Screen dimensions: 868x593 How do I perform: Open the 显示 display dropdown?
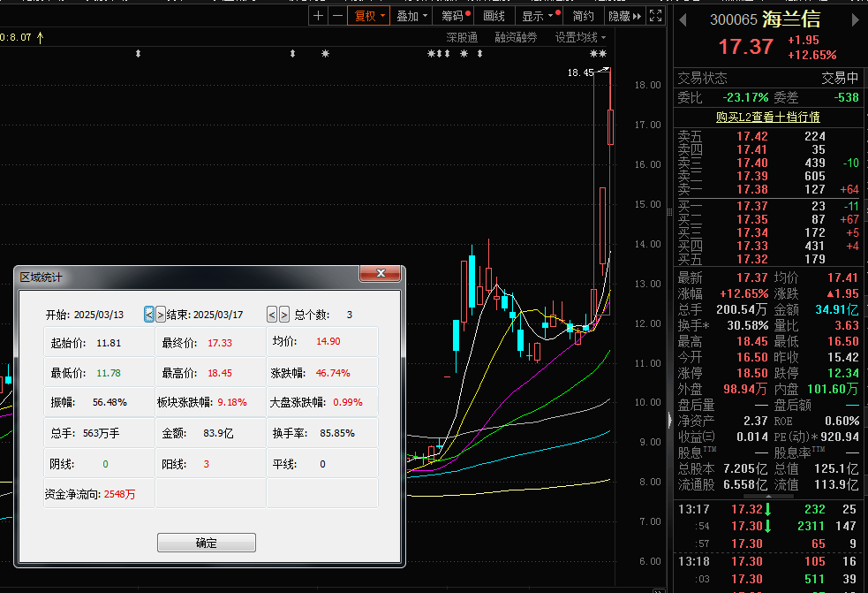[x=540, y=16]
